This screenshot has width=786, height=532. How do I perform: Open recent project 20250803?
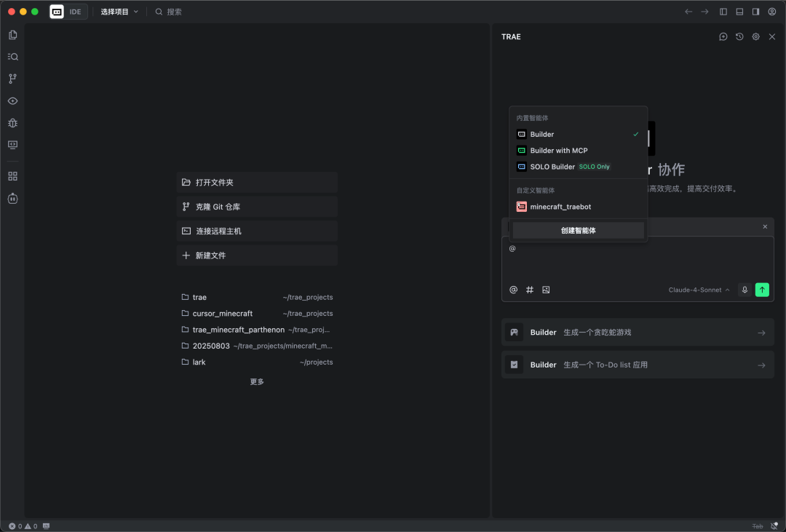tap(257, 346)
